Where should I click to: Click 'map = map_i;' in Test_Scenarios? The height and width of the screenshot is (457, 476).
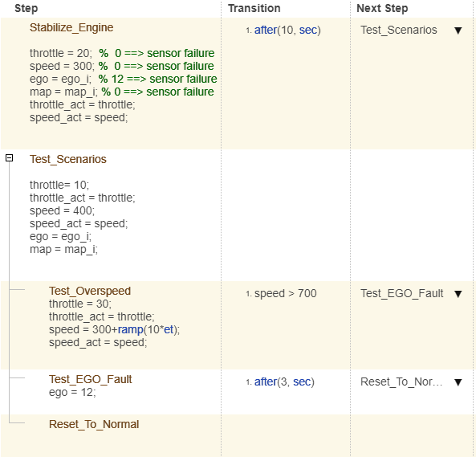63,249
